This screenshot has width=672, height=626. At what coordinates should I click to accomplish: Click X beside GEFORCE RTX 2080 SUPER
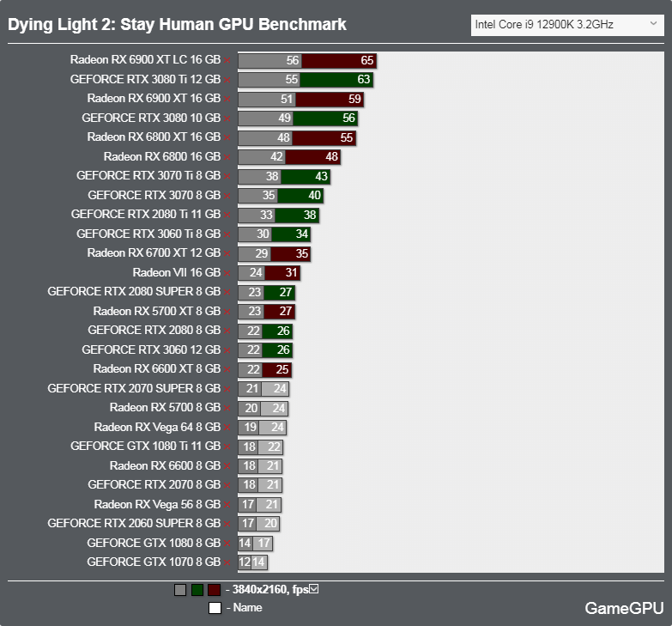click(227, 292)
